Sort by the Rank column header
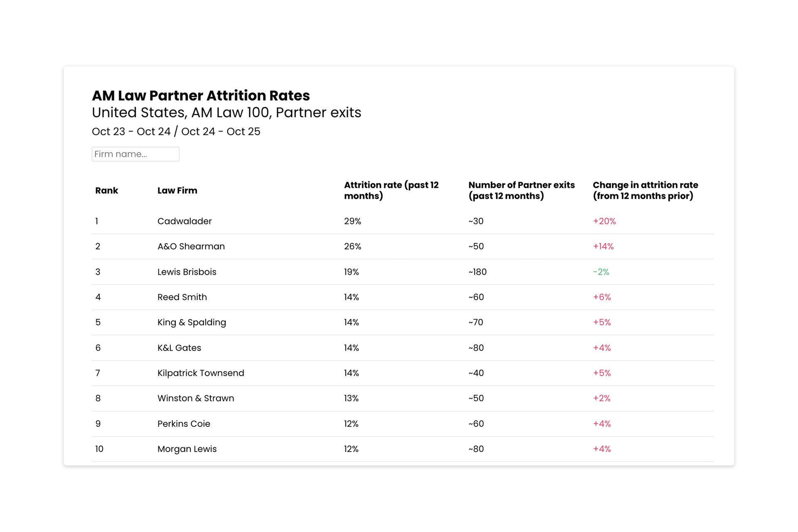Image resolution: width=798 pixels, height=532 pixels. point(106,190)
